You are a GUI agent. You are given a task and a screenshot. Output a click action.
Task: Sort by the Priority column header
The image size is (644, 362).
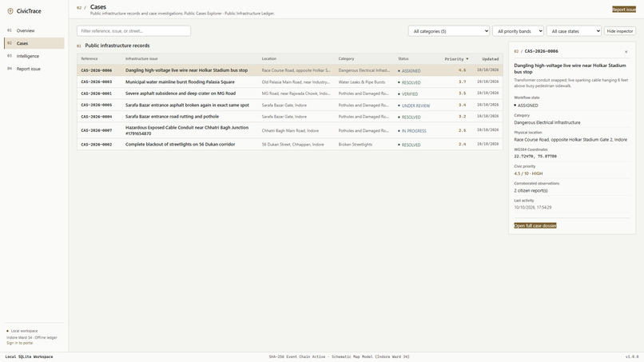[x=456, y=59]
